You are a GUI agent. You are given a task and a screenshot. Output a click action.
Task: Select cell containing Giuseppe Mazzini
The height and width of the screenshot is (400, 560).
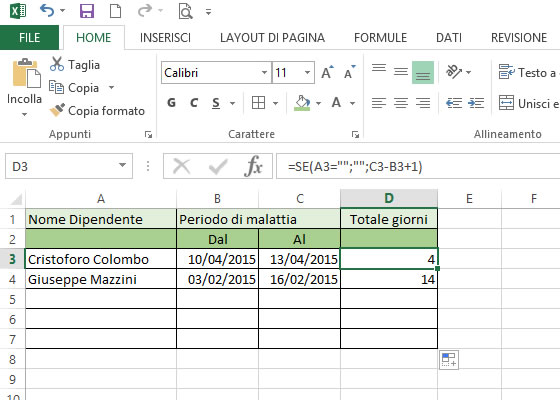pyautogui.click(x=101, y=279)
